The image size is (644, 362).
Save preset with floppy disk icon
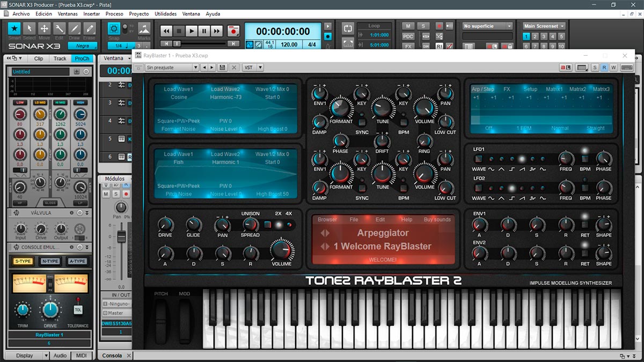[x=222, y=68]
